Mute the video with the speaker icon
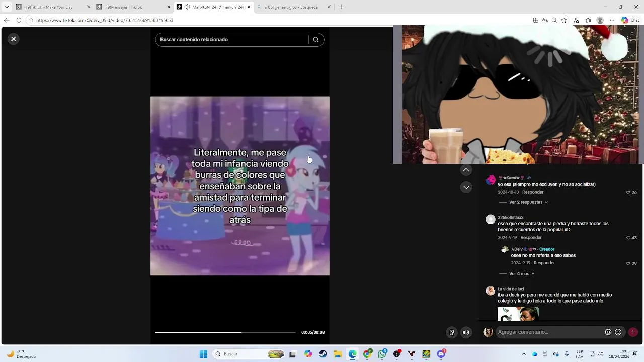644x362 pixels. click(466, 332)
